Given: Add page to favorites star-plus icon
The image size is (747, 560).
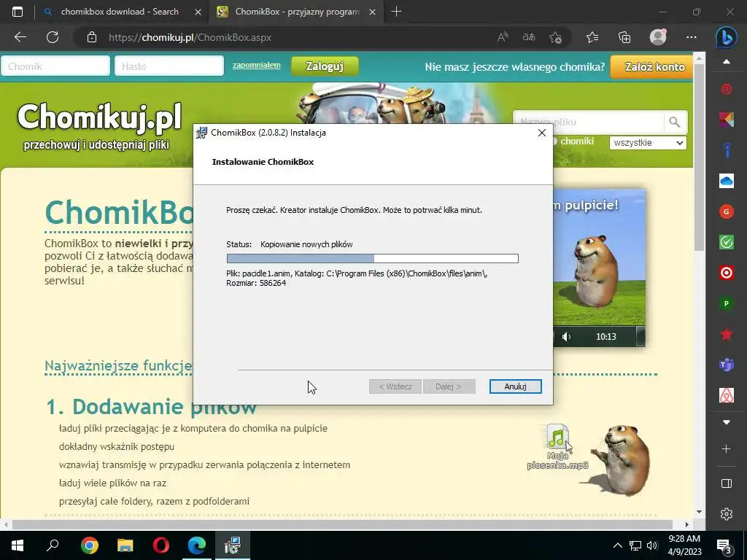Looking at the screenshot, I should click(x=555, y=37).
